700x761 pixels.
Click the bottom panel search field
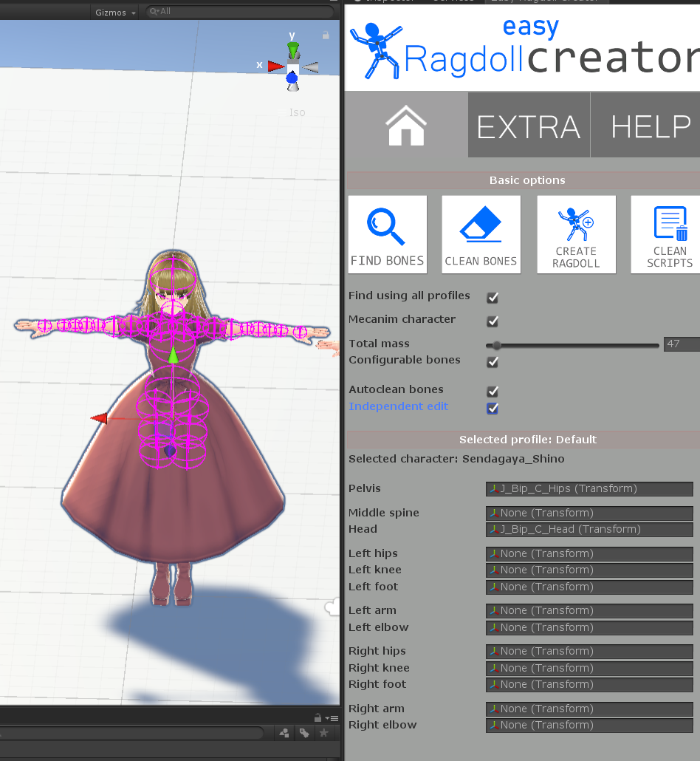pyautogui.click(x=131, y=733)
